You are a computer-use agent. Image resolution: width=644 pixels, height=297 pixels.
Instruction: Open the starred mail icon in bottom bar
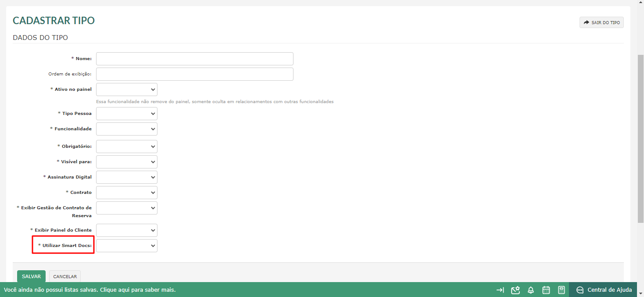click(515, 290)
